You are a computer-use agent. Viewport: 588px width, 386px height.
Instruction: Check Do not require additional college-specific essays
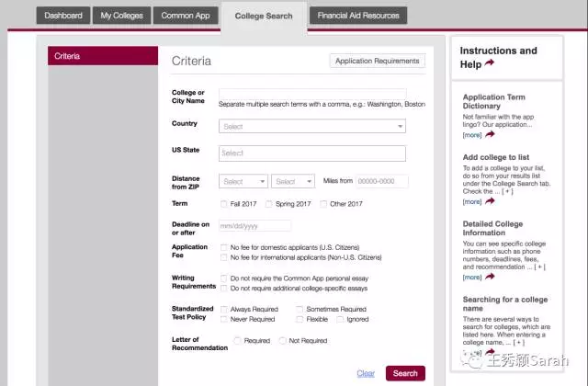pyautogui.click(x=224, y=288)
